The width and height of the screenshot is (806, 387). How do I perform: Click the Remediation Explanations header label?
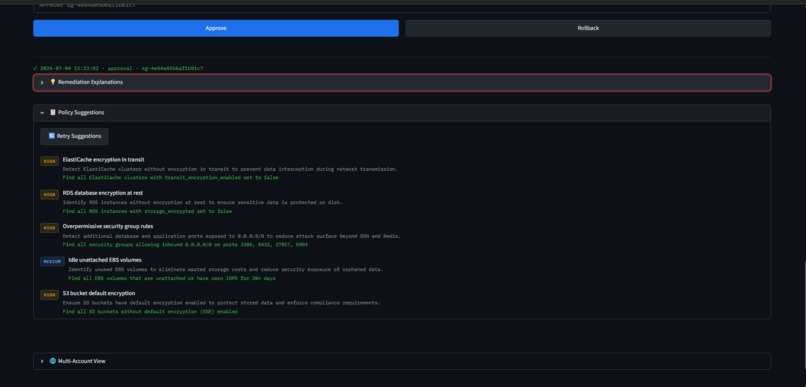point(90,82)
